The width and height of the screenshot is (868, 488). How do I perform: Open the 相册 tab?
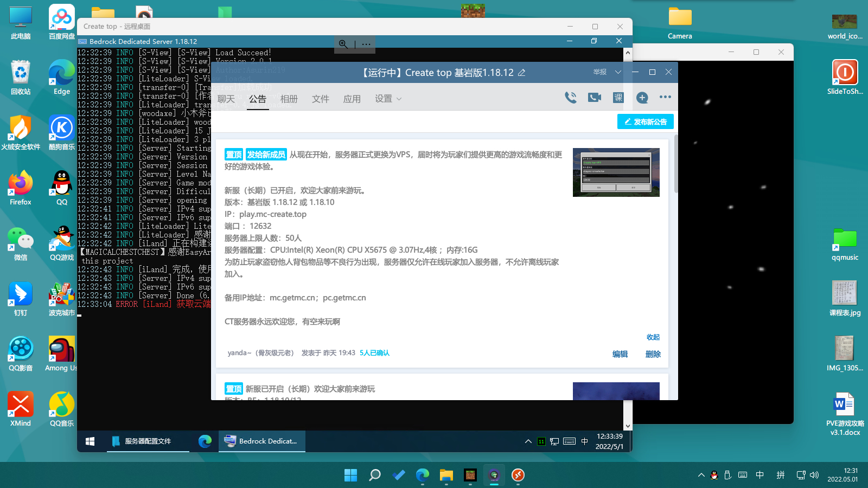289,99
